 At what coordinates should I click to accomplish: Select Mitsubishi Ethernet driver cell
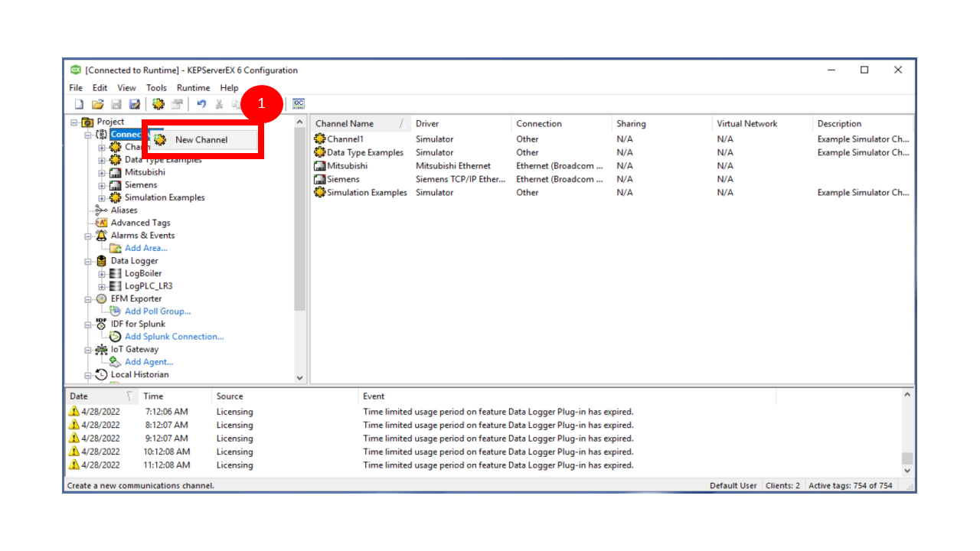click(x=453, y=166)
